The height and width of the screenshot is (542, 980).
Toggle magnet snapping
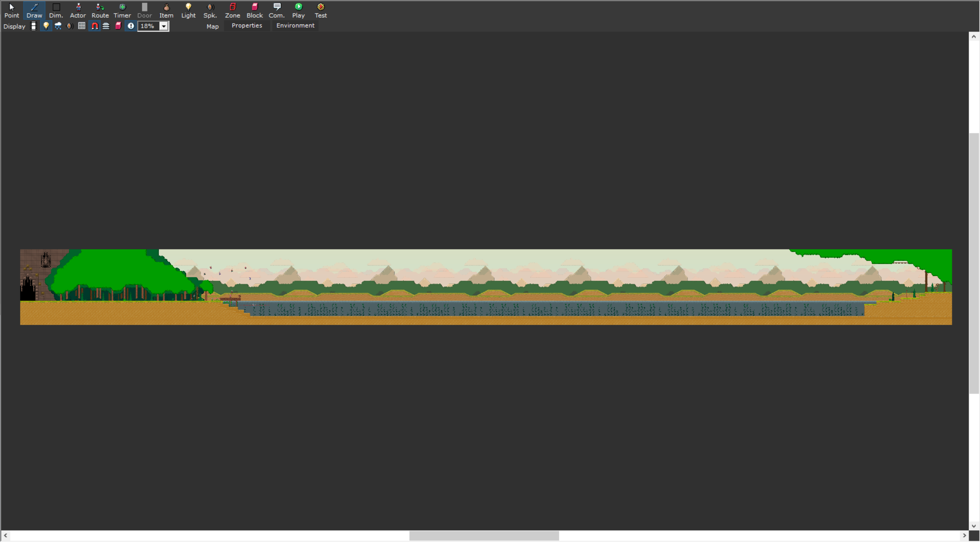tap(95, 26)
